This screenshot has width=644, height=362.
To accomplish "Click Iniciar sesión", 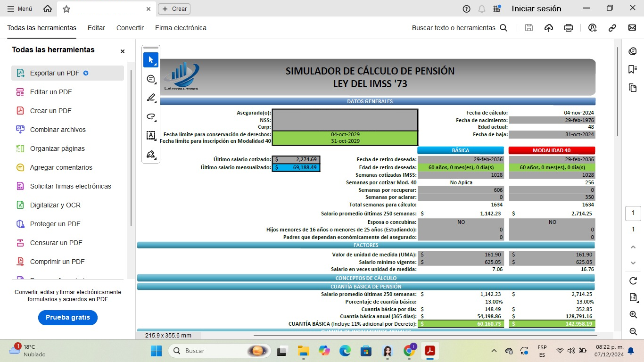I will pos(537,8).
